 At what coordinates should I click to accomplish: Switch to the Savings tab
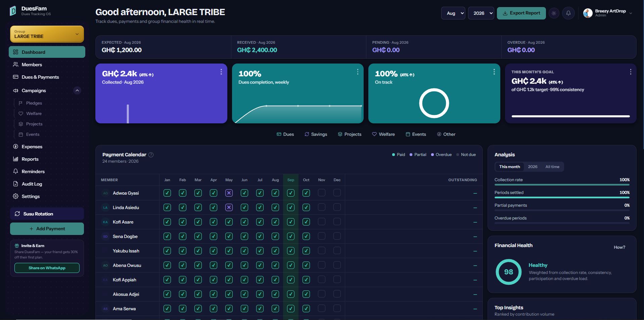click(x=316, y=134)
